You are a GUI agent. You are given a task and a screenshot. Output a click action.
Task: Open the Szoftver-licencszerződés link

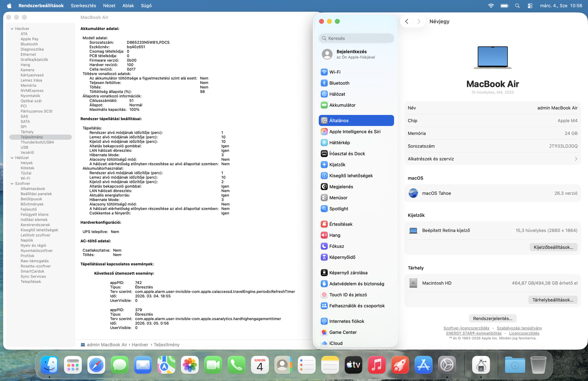click(466, 328)
